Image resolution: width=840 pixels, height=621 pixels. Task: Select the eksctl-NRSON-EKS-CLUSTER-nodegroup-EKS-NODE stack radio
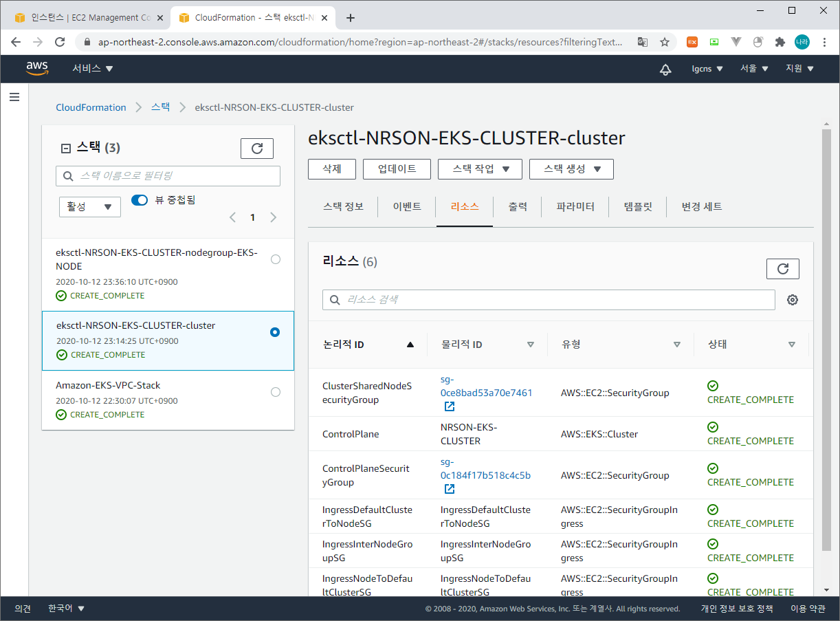click(276, 259)
